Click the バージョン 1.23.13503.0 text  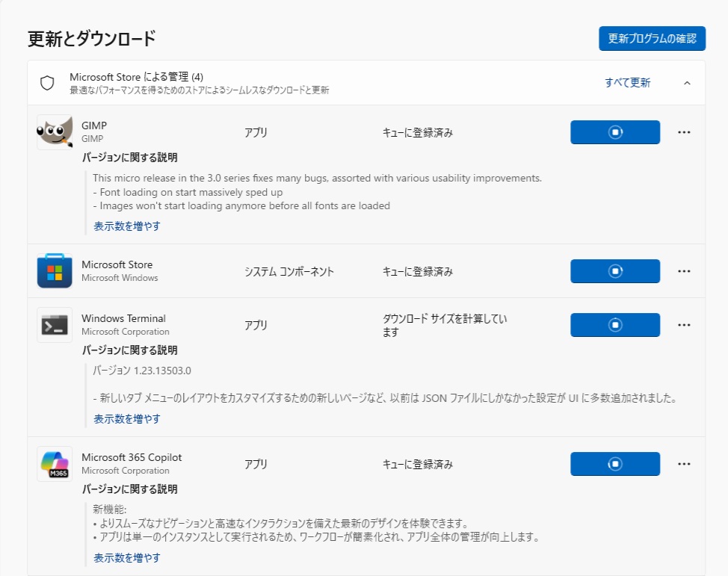click(x=142, y=371)
